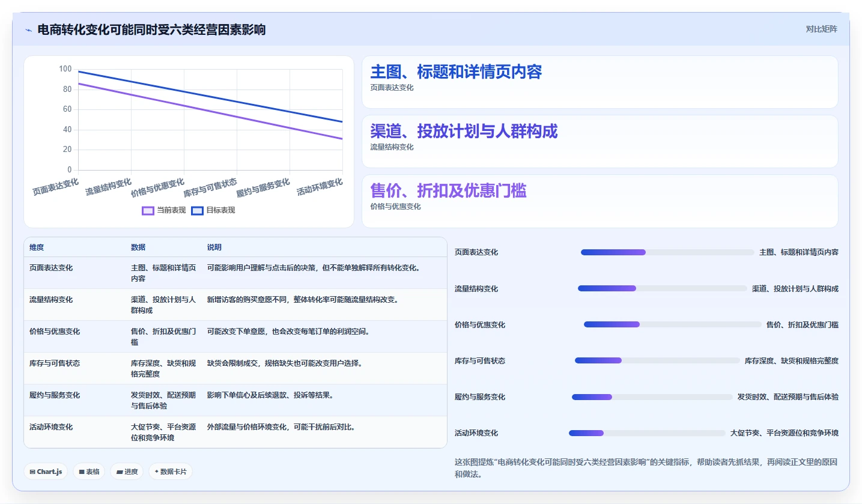The height and width of the screenshot is (504, 862).
Task: Click the description starting 新增访客的购买意愿不同
Action: [x=303, y=300]
